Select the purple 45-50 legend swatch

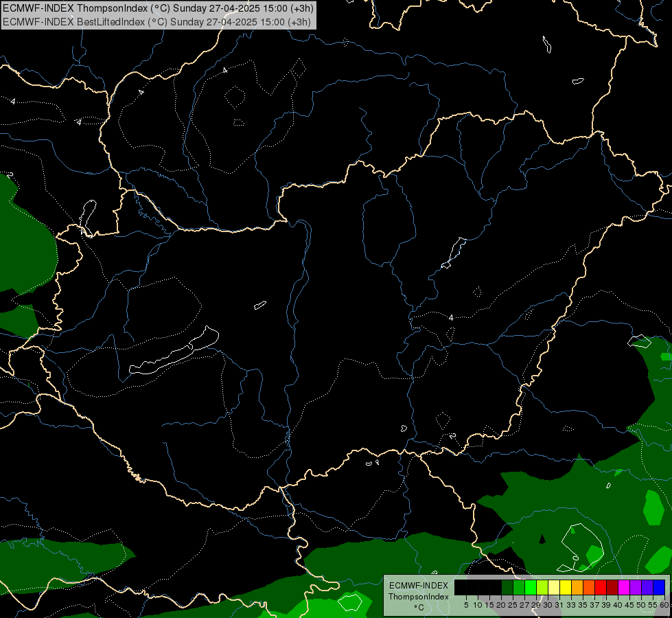[x=636, y=587]
